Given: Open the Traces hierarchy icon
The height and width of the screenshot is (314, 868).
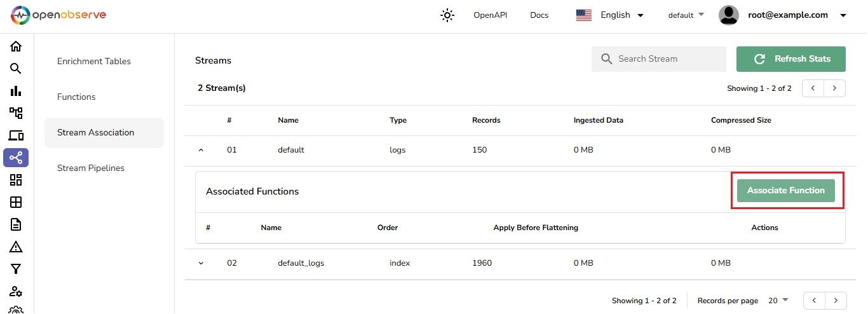Looking at the screenshot, I should [16, 113].
